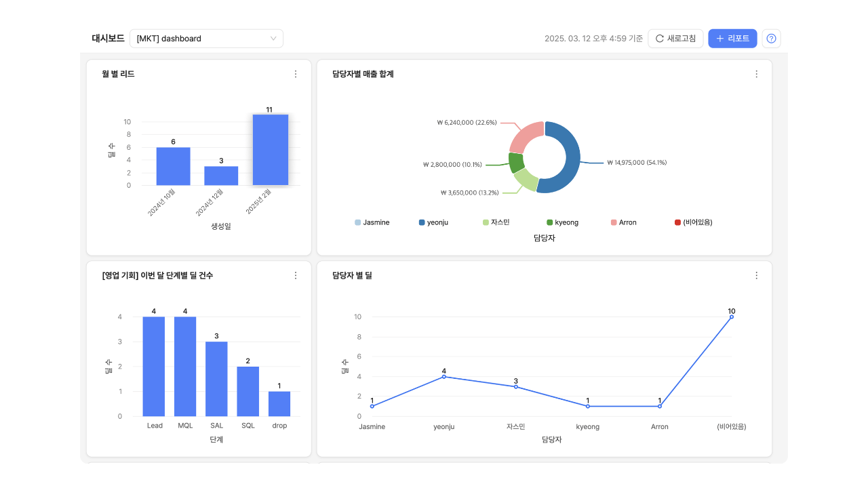868x488 pixels.
Task: Toggle yeonju legend item in donut chart
Action: tap(433, 222)
